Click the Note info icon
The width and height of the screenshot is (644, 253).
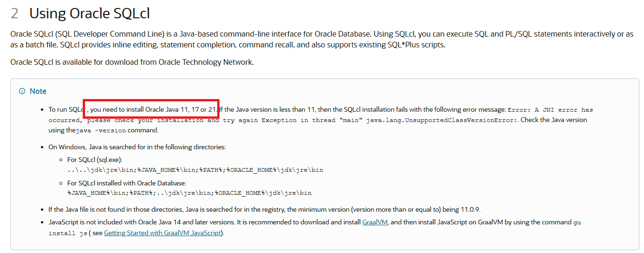pos(22,91)
